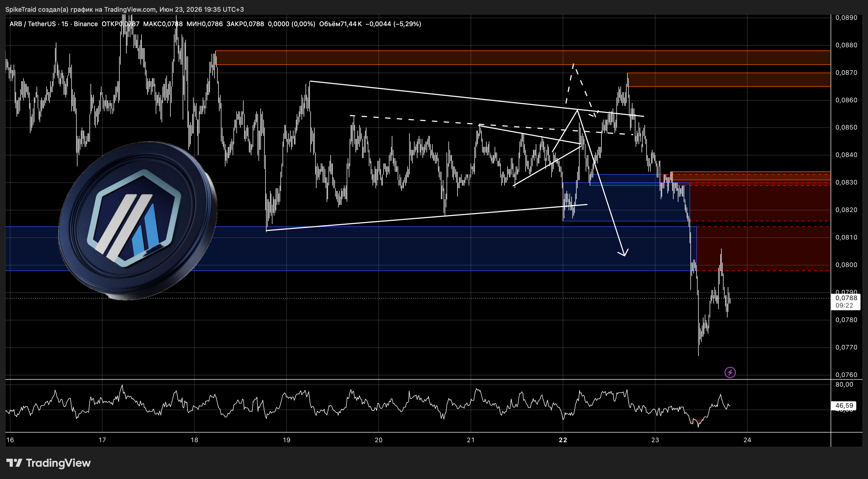868x479 pixels.
Task: Click the date label 20 on time axis
Action: [x=379, y=440]
